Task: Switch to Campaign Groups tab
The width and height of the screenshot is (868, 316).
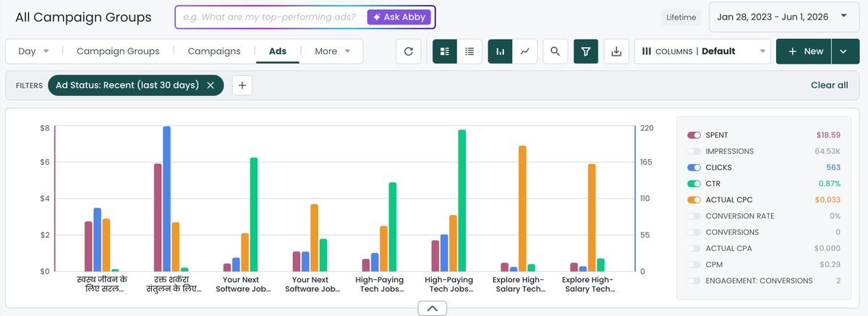Action: pos(118,51)
